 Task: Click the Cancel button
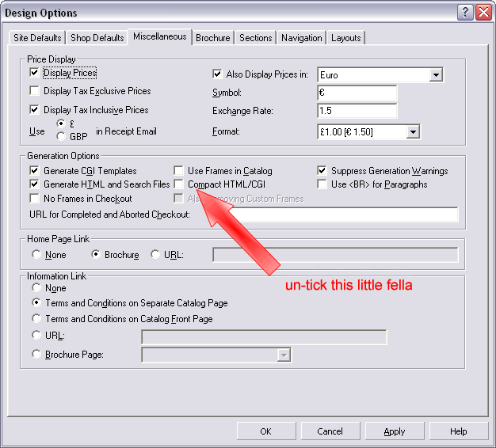point(330,431)
